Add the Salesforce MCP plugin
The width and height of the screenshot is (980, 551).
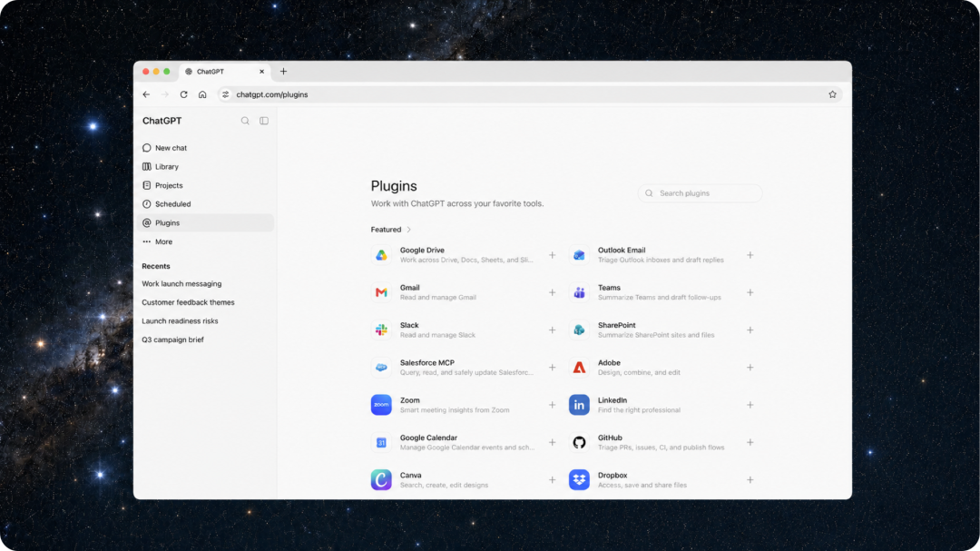point(552,368)
